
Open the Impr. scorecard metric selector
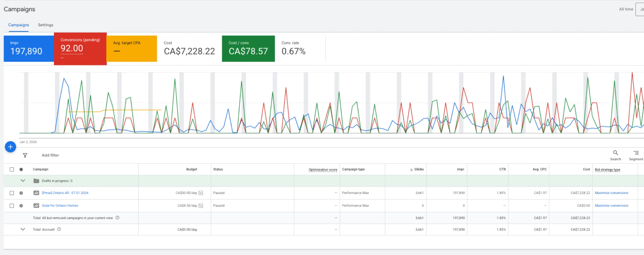coord(29,48)
